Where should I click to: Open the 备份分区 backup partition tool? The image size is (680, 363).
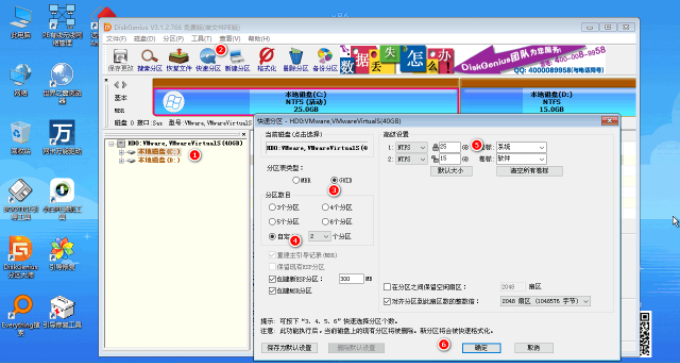pyautogui.click(x=325, y=60)
